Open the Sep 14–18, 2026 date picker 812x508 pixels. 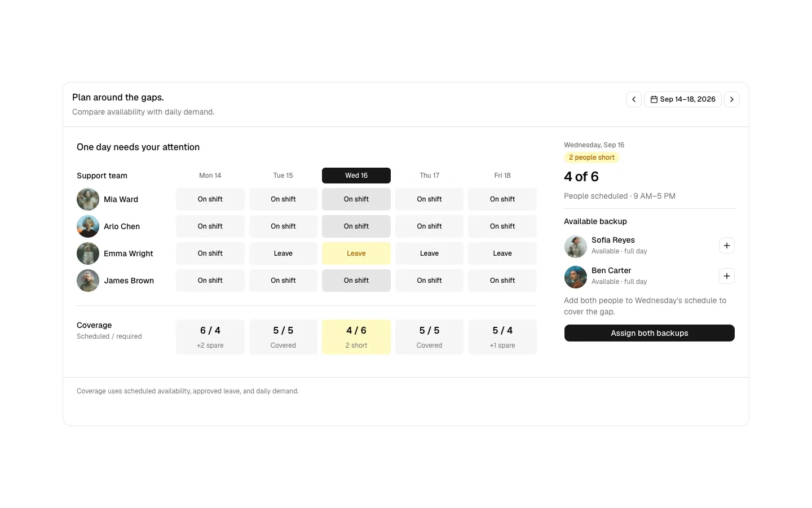pos(683,99)
